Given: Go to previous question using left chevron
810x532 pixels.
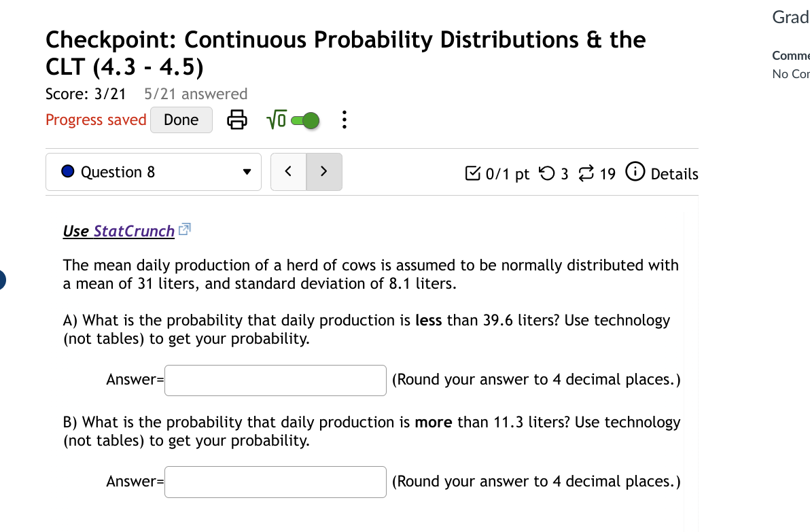Looking at the screenshot, I should (288, 171).
